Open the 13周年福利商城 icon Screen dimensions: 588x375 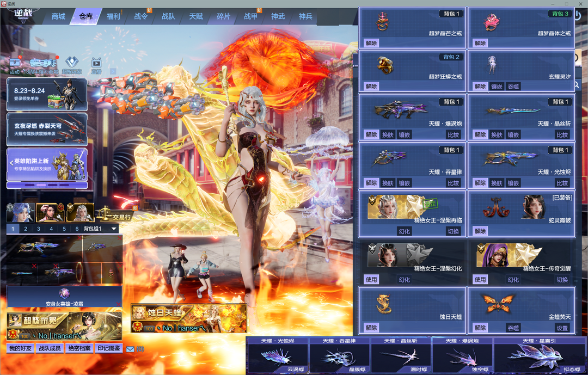coord(42,62)
